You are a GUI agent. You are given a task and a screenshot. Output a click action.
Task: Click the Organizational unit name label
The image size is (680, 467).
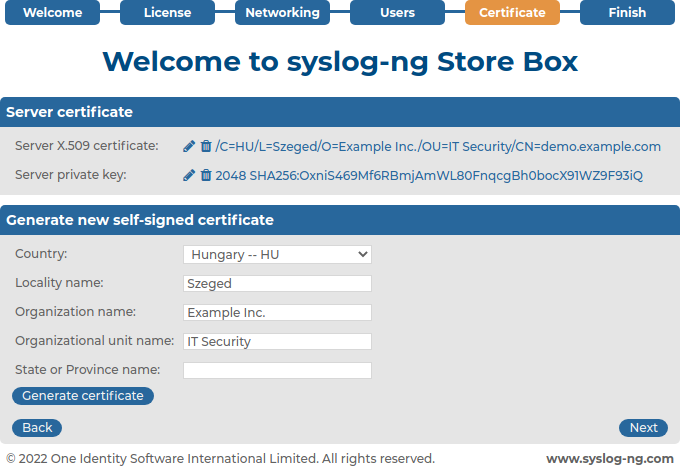tap(95, 341)
